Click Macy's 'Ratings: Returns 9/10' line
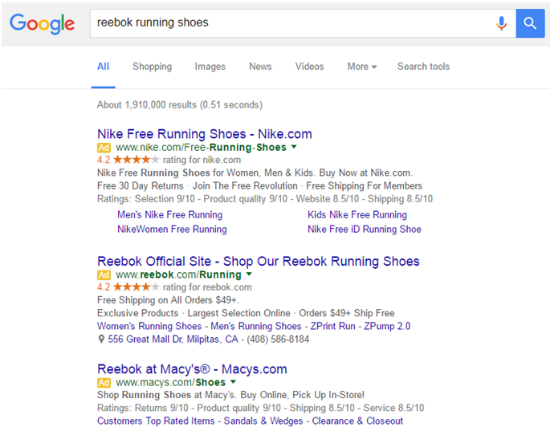This screenshot has width=554, height=431. (261, 408)
